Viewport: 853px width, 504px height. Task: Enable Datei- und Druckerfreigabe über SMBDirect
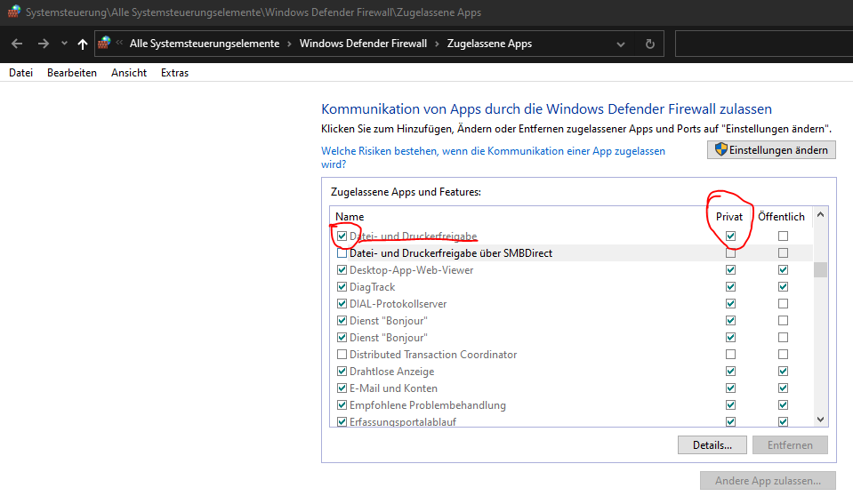point(342,252)
